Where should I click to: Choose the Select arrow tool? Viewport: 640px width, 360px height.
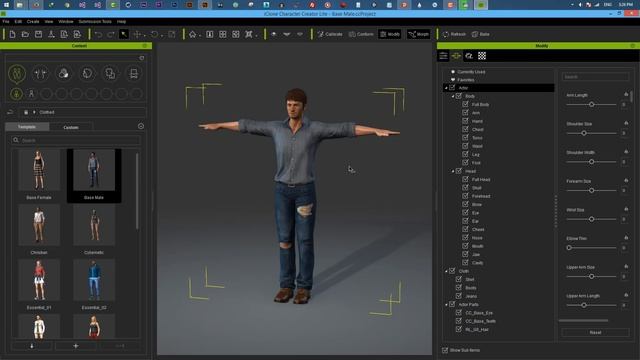click(x=124, y=35)
